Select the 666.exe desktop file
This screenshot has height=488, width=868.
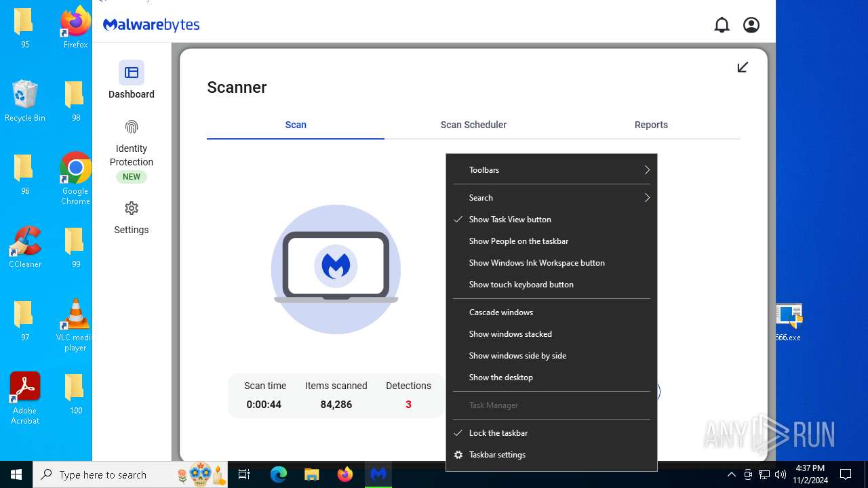(789, 322)
